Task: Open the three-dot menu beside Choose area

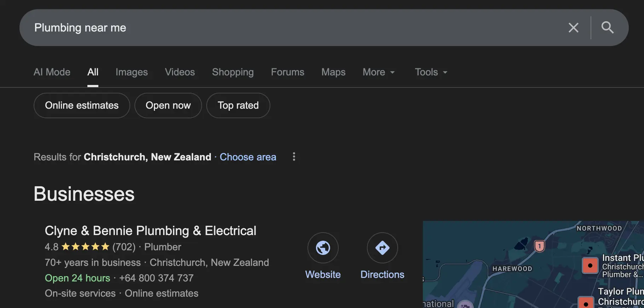Action: pyautogui.click(x=294, y=157)
